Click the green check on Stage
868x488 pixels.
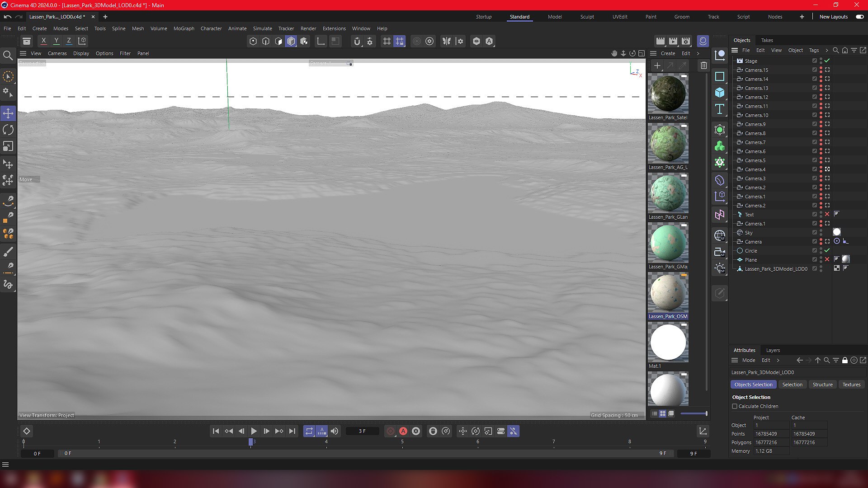(x=827, y=61)
